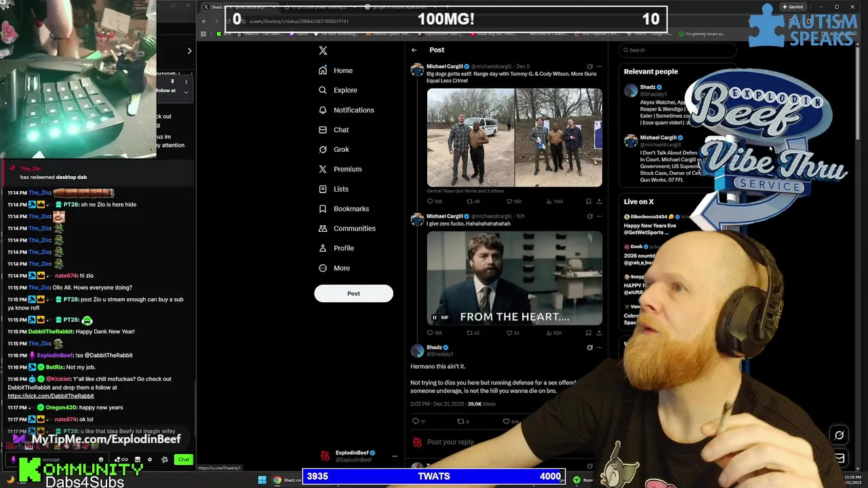This screenshot has height=488, width=868.
Task: Click the back arrow beside Post heading
Action: [x=414, y=50]
